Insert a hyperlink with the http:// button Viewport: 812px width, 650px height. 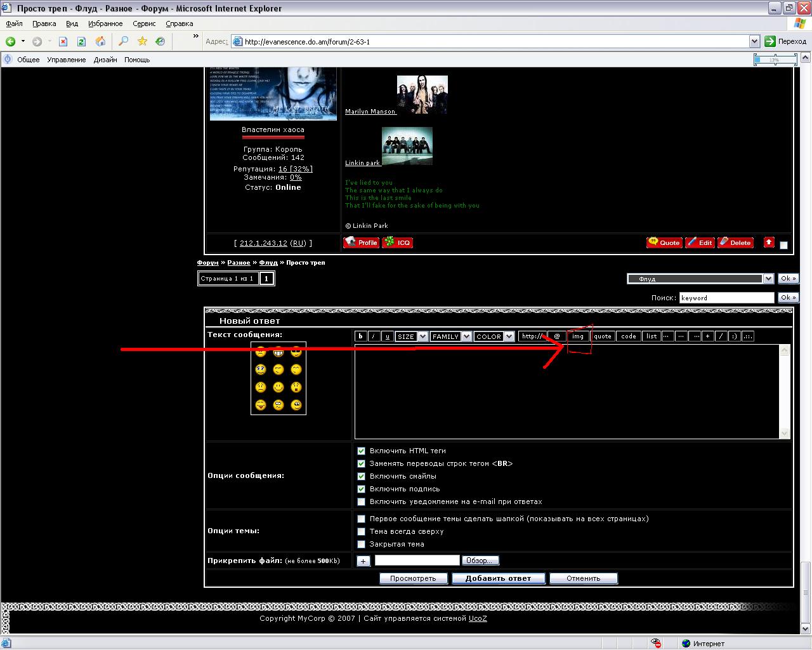coord(532,336)
